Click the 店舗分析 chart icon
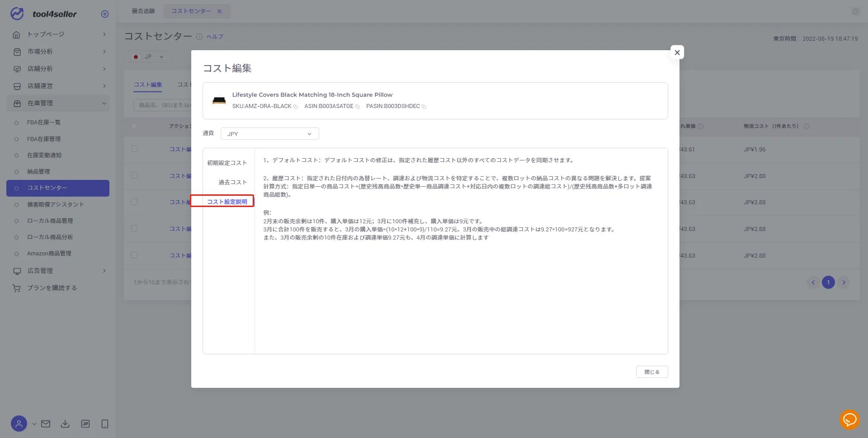The image size is (868, 438). 17,69
